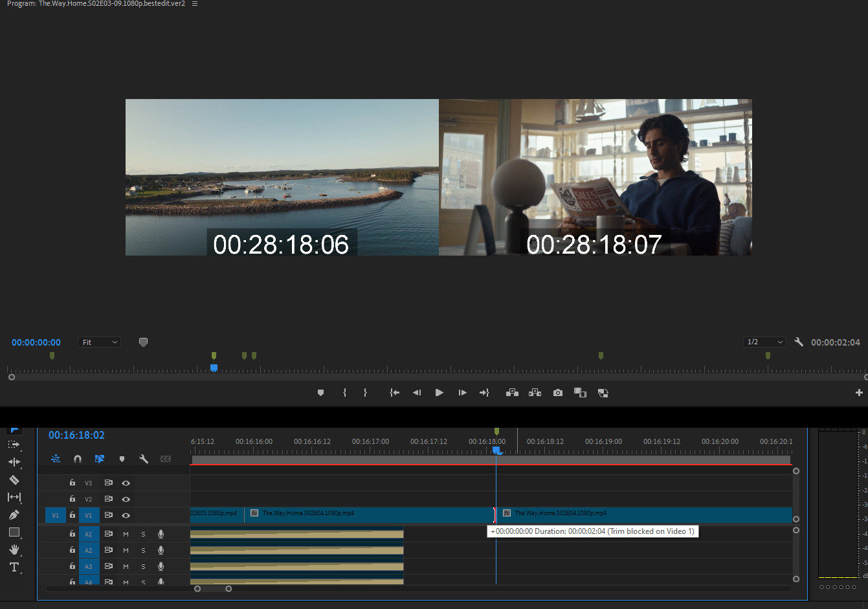Go to In point in Program monitor

pos(394,393)
